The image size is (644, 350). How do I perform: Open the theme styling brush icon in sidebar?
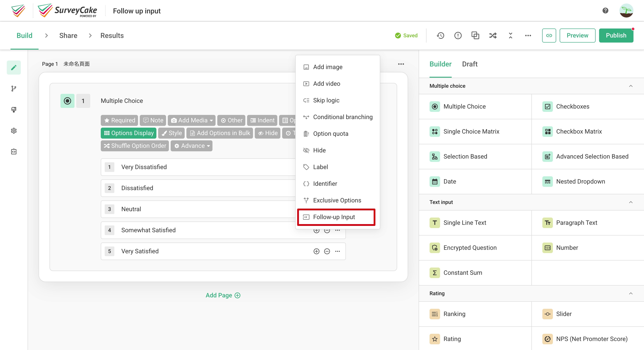pos(14,109)
